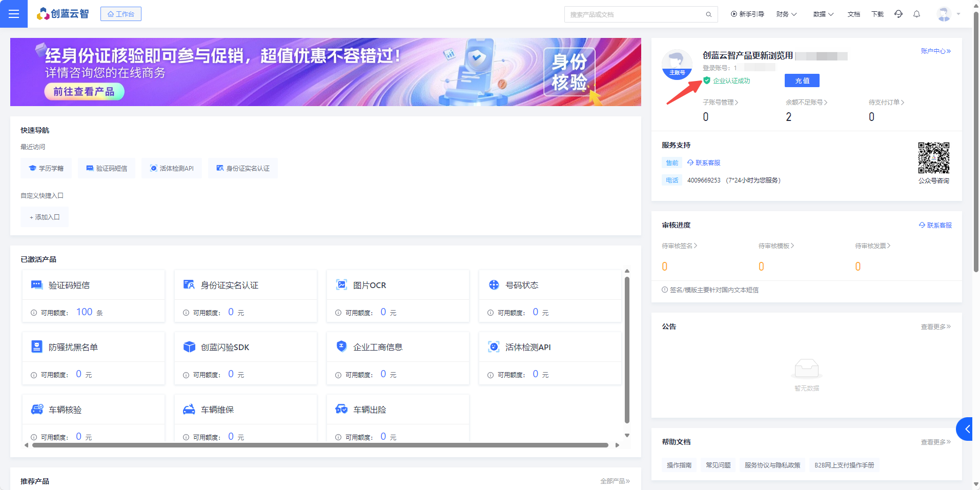Click the 公众号咨询 QR code
Image resolution: width=980 pixels, height=490 pixels.
pyautogui.click(x=933, y=158)
